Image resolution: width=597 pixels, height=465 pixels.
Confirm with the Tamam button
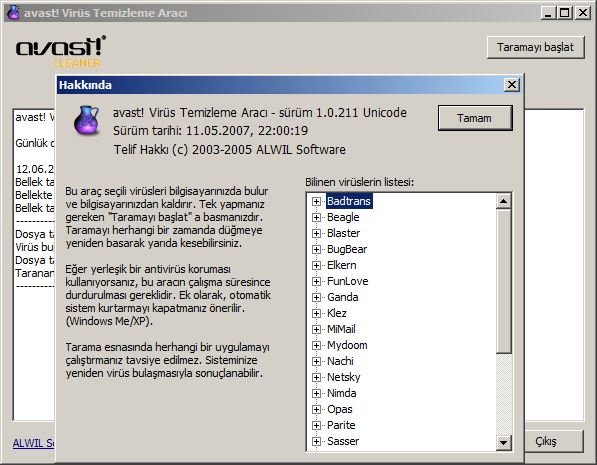click(475, 118)
